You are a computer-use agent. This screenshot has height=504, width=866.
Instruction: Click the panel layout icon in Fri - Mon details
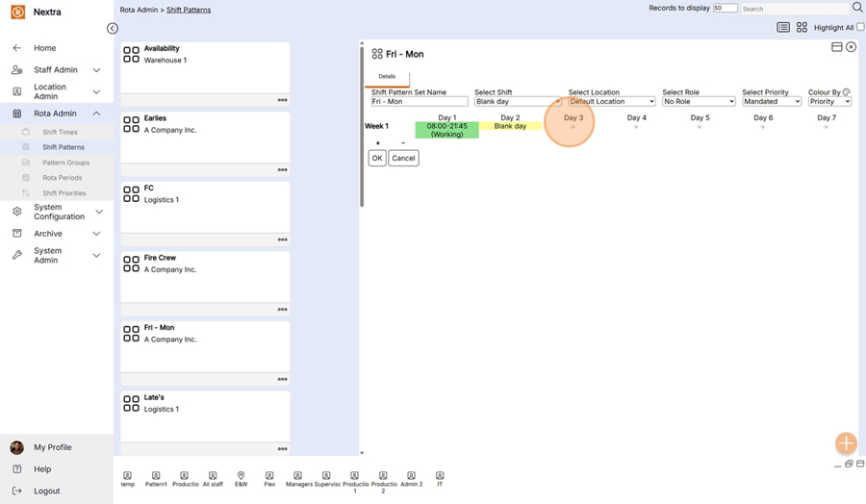(x=837, y=47)
